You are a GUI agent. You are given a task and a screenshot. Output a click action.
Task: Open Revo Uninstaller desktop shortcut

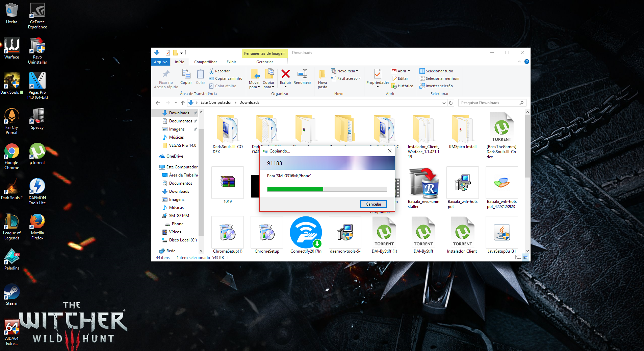[x=37, y=51]
